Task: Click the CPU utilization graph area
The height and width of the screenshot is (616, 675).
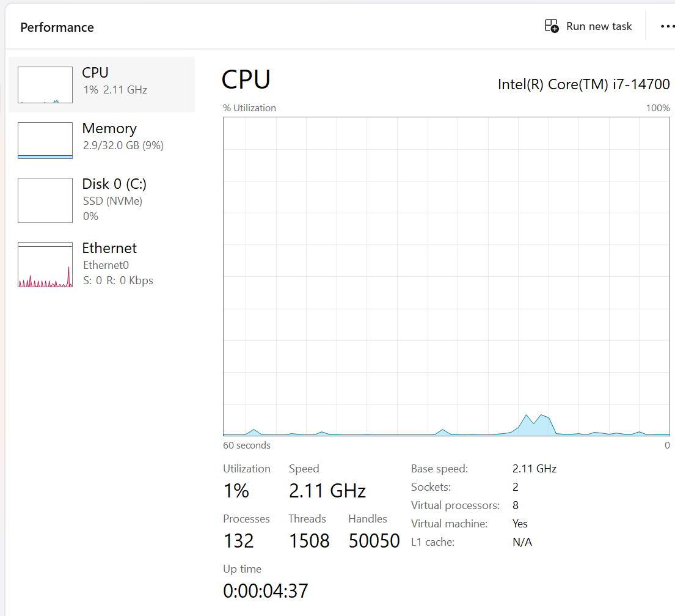Action: (446, 275)
